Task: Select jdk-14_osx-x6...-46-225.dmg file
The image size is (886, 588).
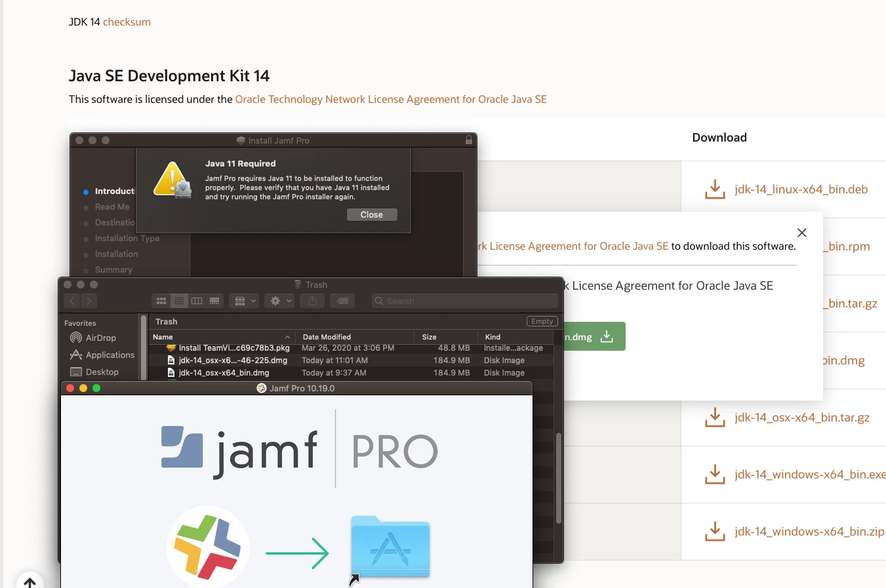Action: point(351,360)
